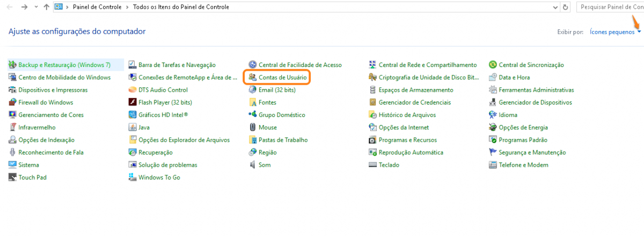
Task: Open Reprodução Automática link
Action: (x=411, y=152)
